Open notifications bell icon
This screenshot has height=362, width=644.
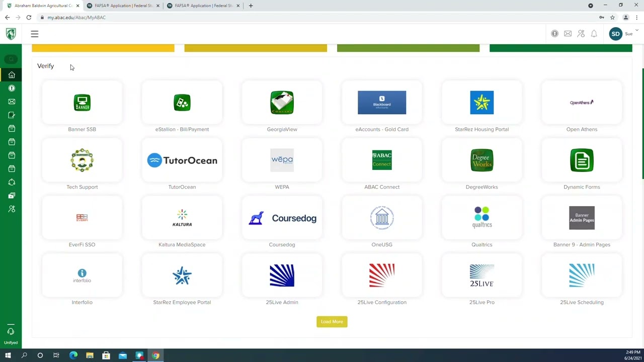(594, 34)
